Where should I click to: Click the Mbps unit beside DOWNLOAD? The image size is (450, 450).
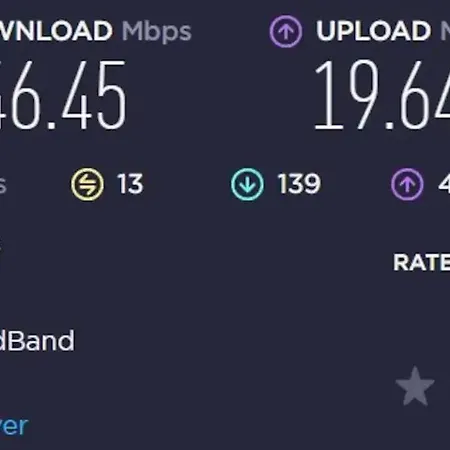156,33
